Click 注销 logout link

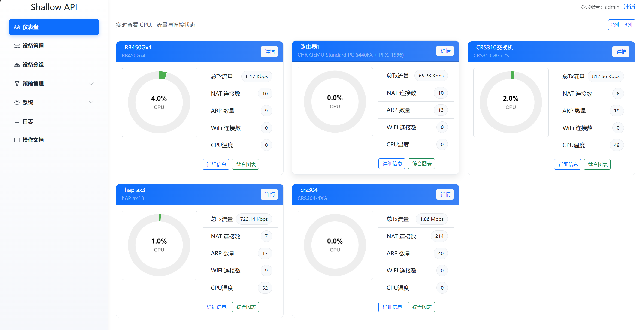point(629,7)
